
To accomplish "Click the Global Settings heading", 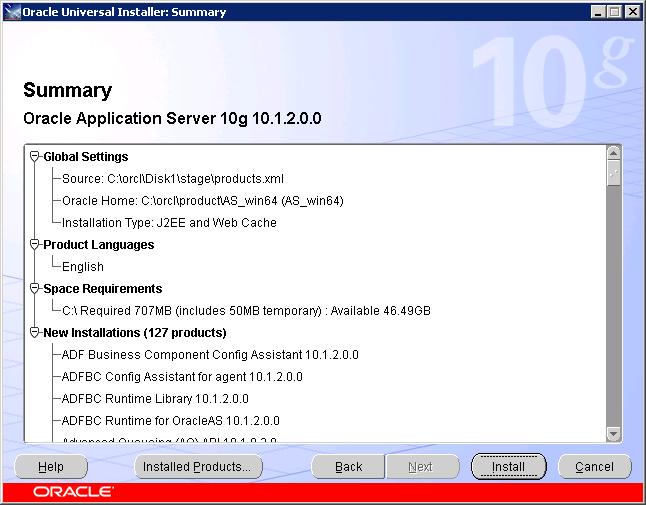I will pos(86,157).
